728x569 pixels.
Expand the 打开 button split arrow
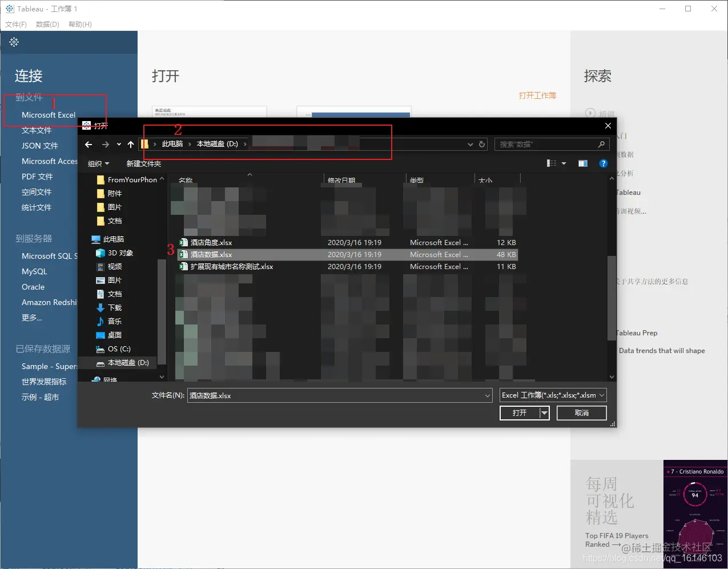(545, 413)
